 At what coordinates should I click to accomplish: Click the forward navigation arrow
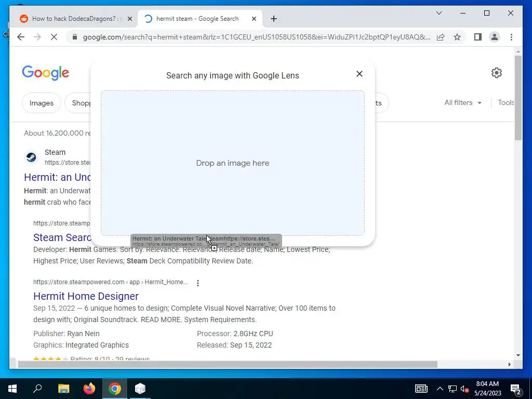pos(37,37)
